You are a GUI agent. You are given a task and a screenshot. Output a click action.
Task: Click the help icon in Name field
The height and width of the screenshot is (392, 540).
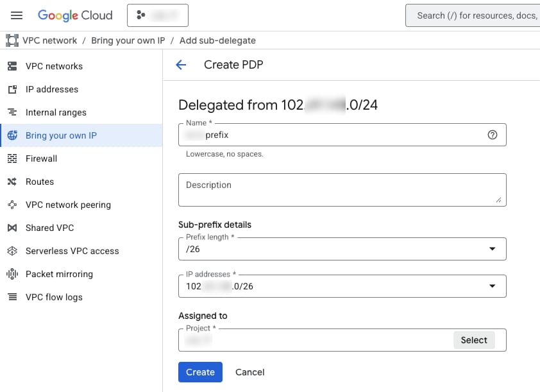[x=493, y=135]
